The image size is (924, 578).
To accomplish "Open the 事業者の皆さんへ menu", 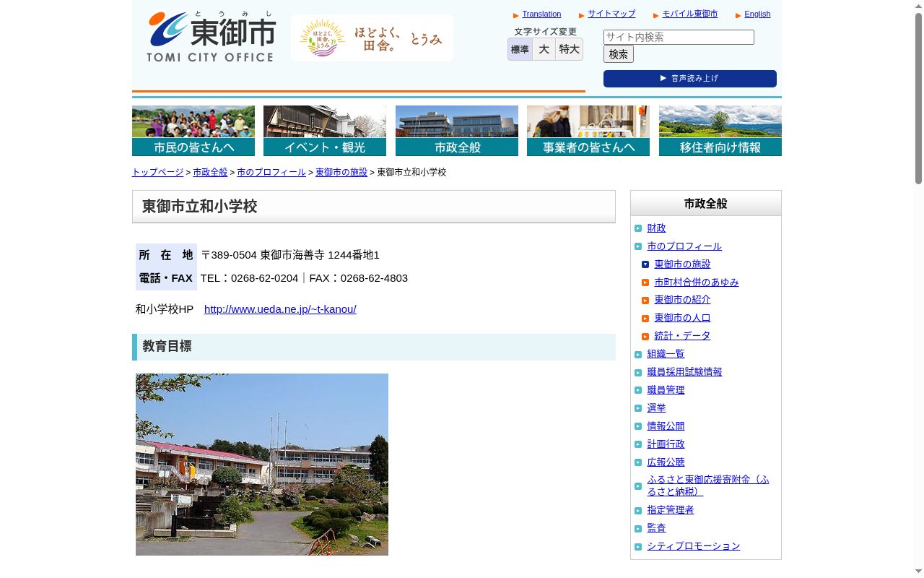I will (588, 131).
